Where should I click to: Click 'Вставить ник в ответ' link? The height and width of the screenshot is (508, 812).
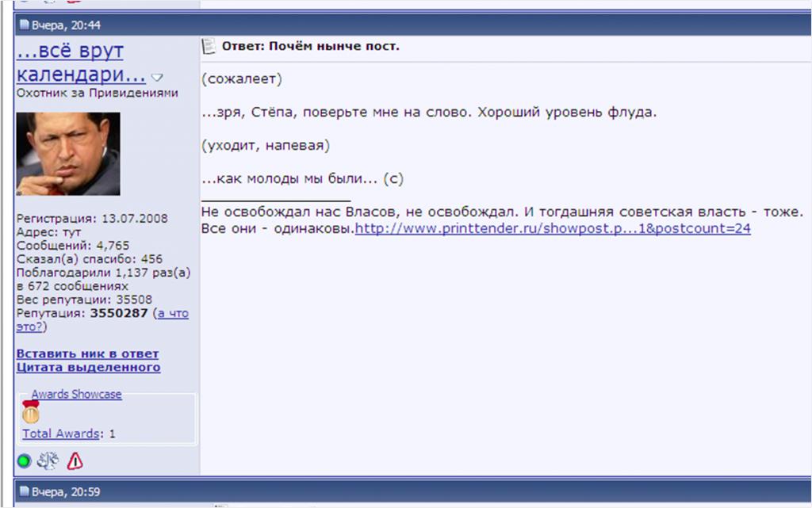coord(87,353)
